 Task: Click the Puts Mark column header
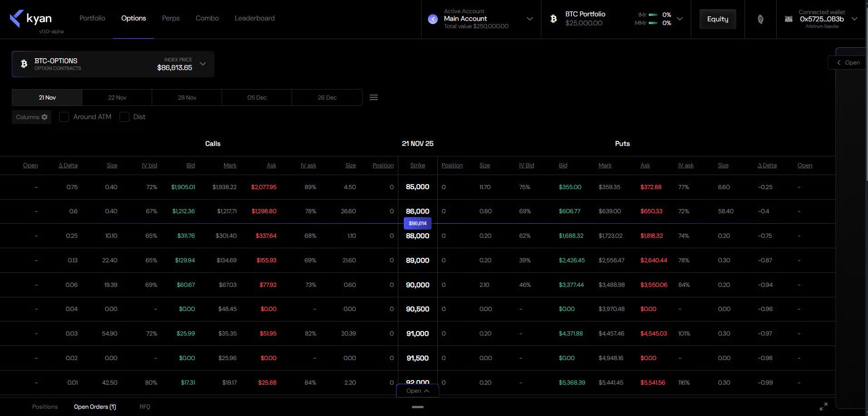(605, 165)
